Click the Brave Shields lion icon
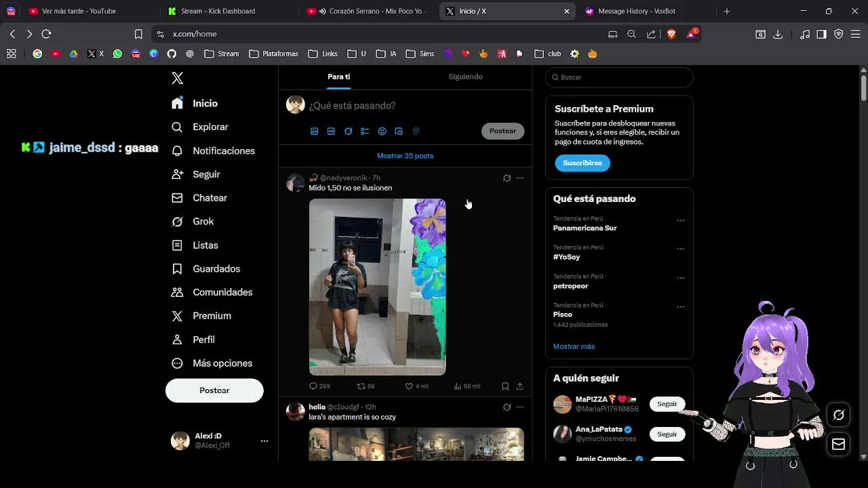 click(x=671, y=34)
